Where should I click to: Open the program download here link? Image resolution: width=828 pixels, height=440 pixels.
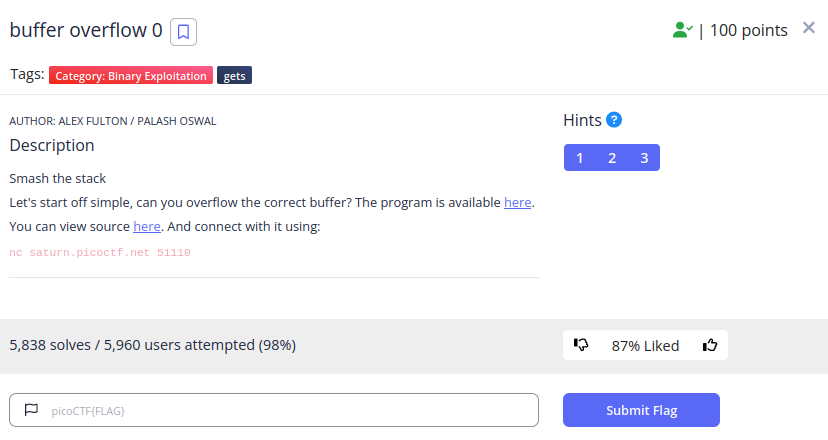518,202
